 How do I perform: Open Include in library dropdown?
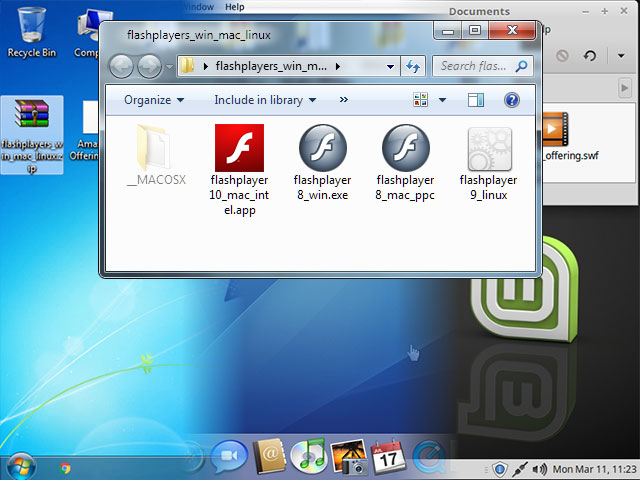pos(265,100)
